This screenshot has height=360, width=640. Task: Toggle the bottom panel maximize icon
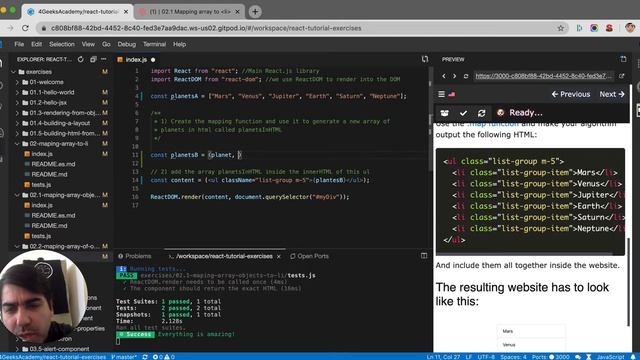tap(424, 256)
